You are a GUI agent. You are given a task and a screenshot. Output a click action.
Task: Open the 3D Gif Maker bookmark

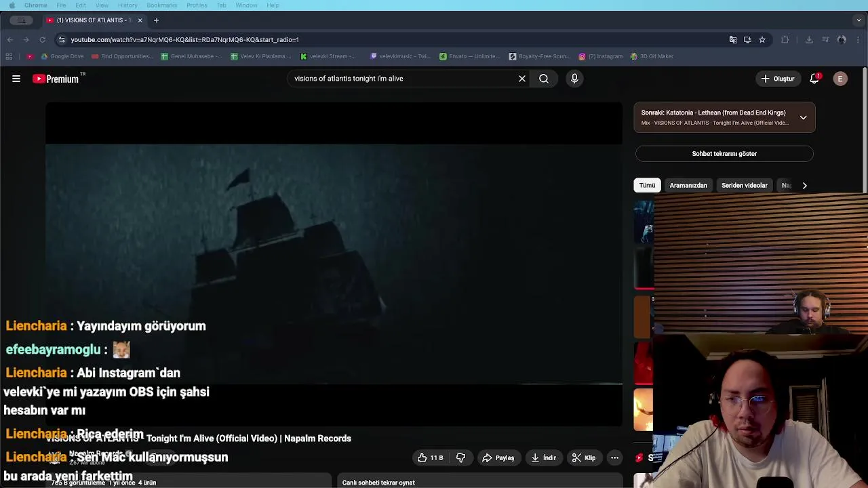pos(652,56)
